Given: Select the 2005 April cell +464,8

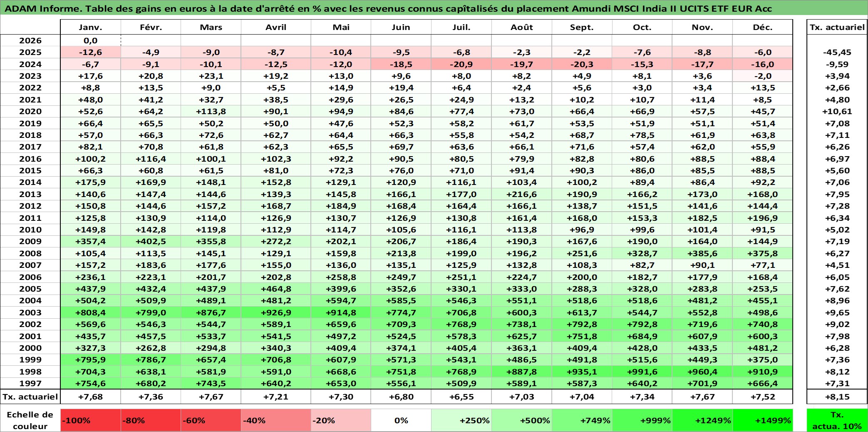Looking at the screenshot, I should pos(276,289).
